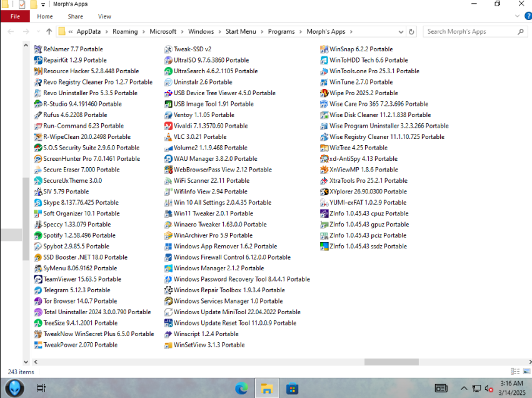
Task: Expand hidden path chevrons before AppData
Action: 71,31
